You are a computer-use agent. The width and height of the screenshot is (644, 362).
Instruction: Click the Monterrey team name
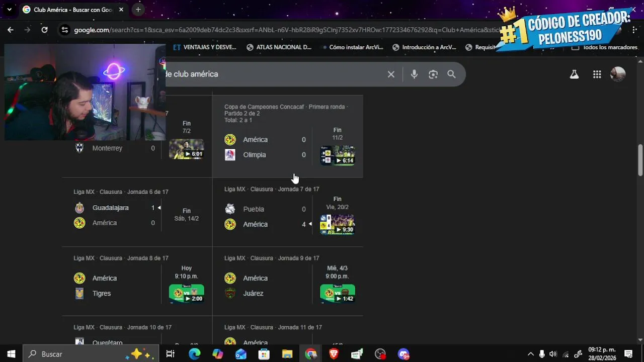pyautogui.click(x=107, y=148)
